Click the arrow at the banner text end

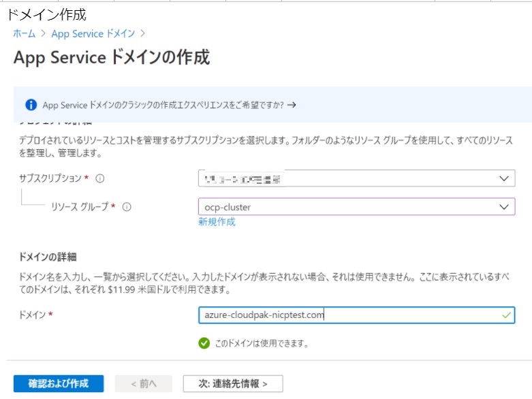(x=292, y=105)
